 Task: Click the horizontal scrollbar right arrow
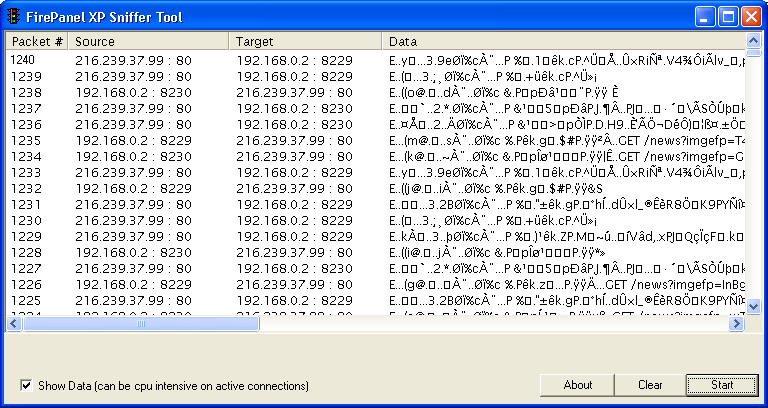736,323
